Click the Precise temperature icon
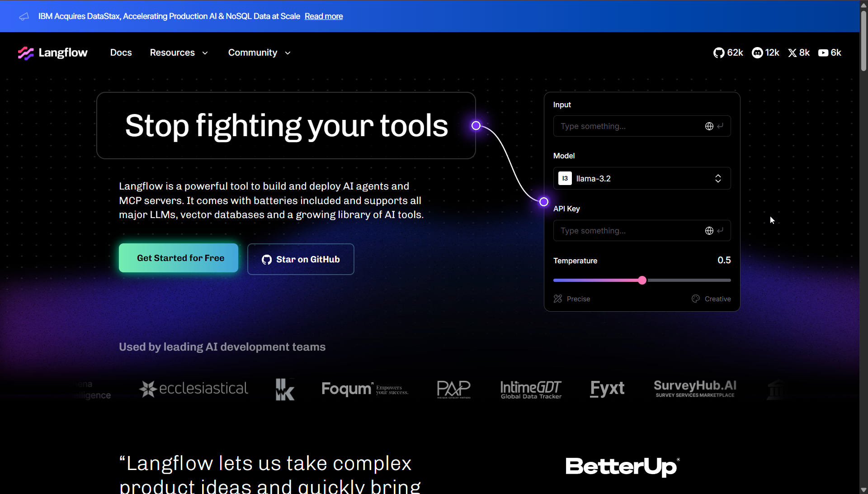Screen dimensions: 868x494 (x=558, y=299)
